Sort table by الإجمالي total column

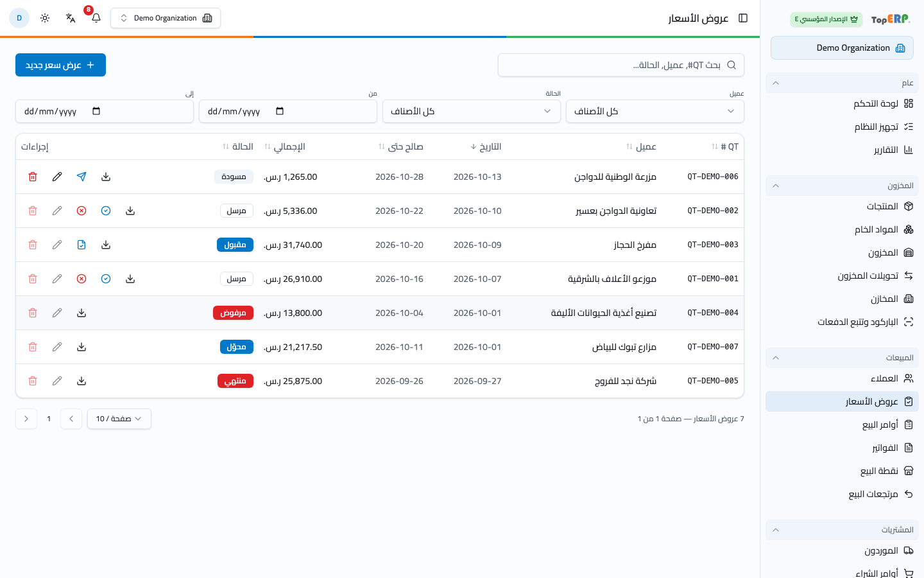coord(285,146)
